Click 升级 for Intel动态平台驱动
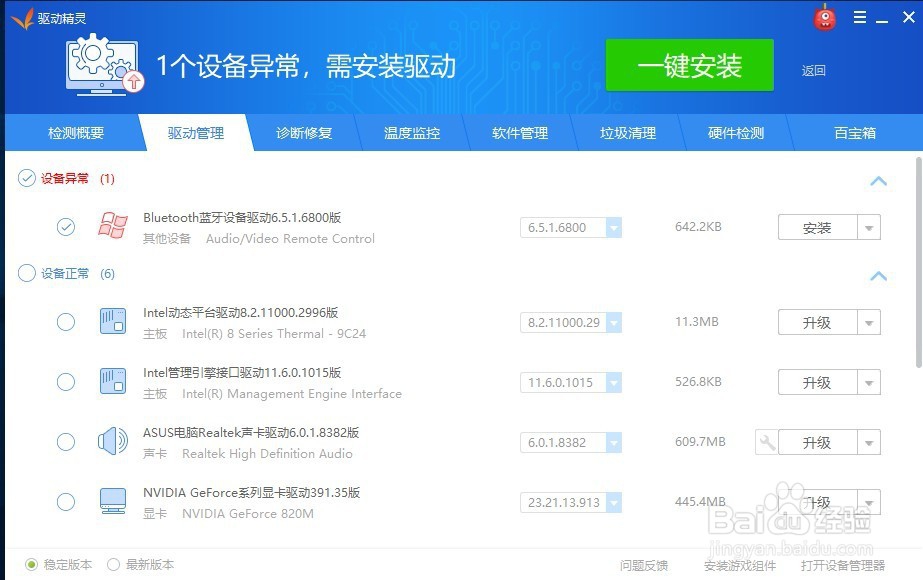The image size is (923, 580). (817, 323)
